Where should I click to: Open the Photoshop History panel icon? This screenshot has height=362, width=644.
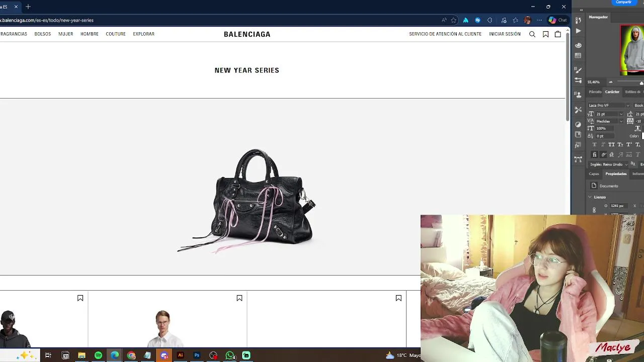[x=578, y=20]
